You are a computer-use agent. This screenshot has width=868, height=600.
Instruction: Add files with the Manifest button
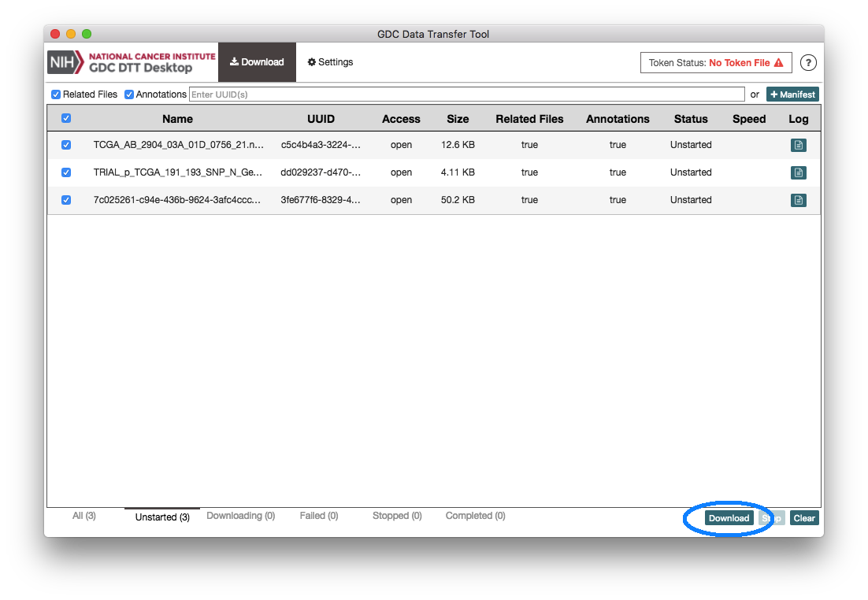coord(792,94)
